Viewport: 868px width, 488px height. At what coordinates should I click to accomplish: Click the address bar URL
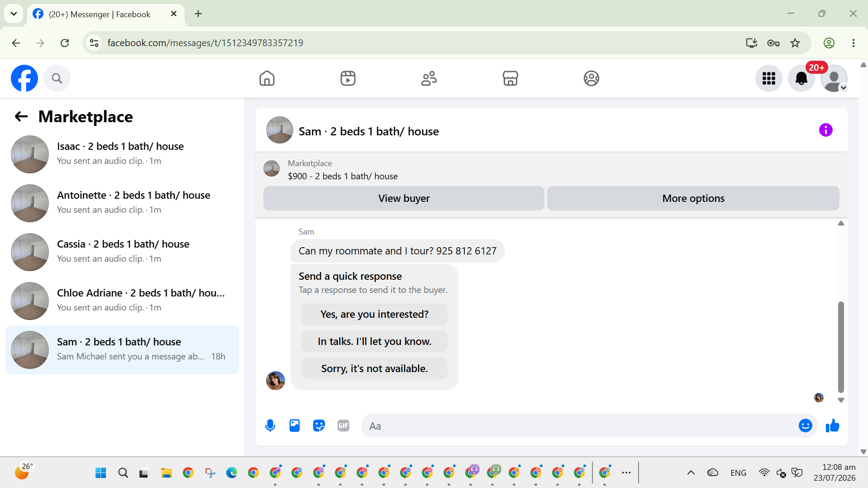pyautogui.click(x=205, y=43)
